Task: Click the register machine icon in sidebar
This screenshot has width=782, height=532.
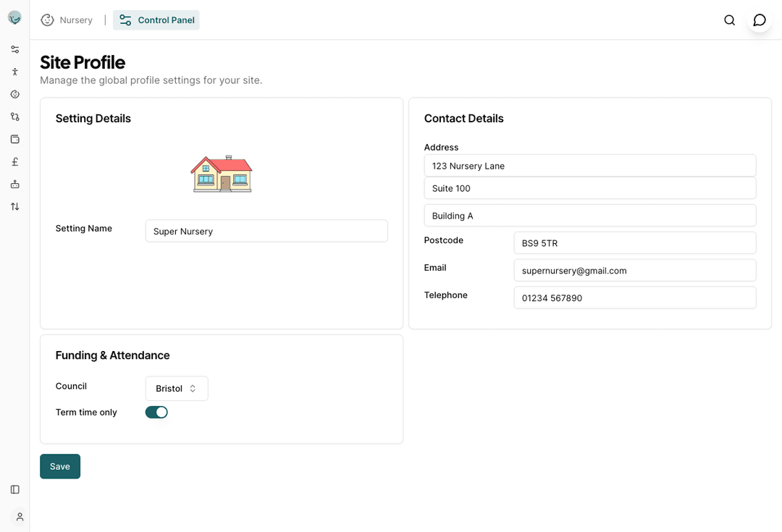Action: [x=14, y=184]
